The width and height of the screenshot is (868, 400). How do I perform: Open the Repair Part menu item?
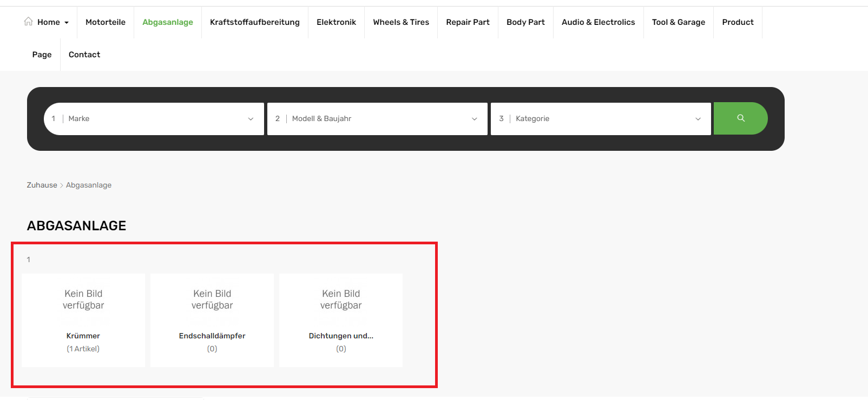pos(468,22)
